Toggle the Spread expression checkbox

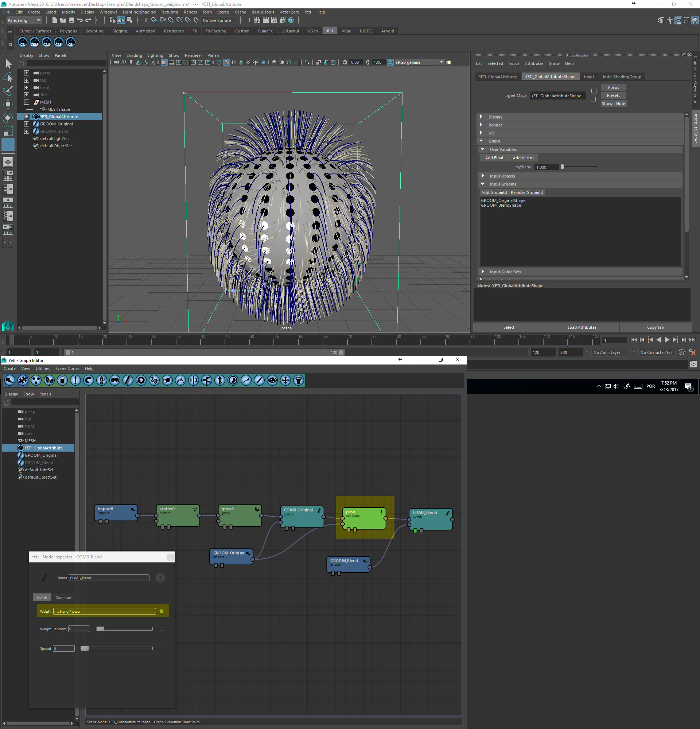click(x=162, y=648)
